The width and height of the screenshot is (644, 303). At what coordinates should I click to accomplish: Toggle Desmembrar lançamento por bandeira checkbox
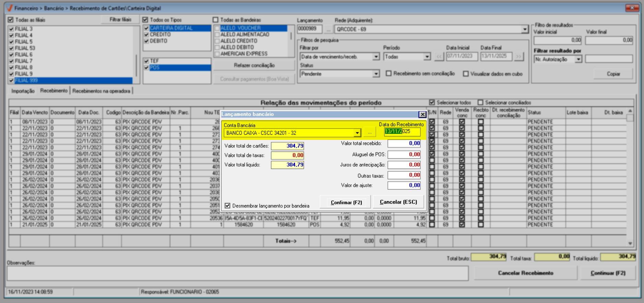tap(228, 206)
